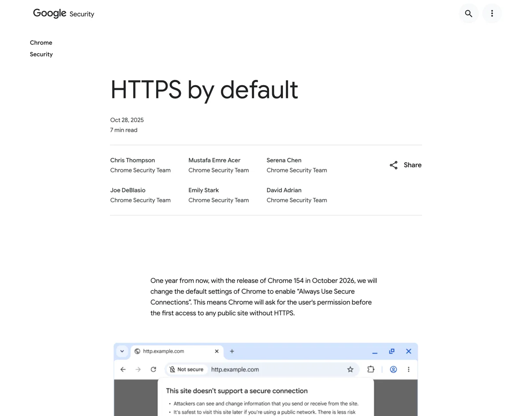Click the Not secure chip in address bar

coord(186,369)
